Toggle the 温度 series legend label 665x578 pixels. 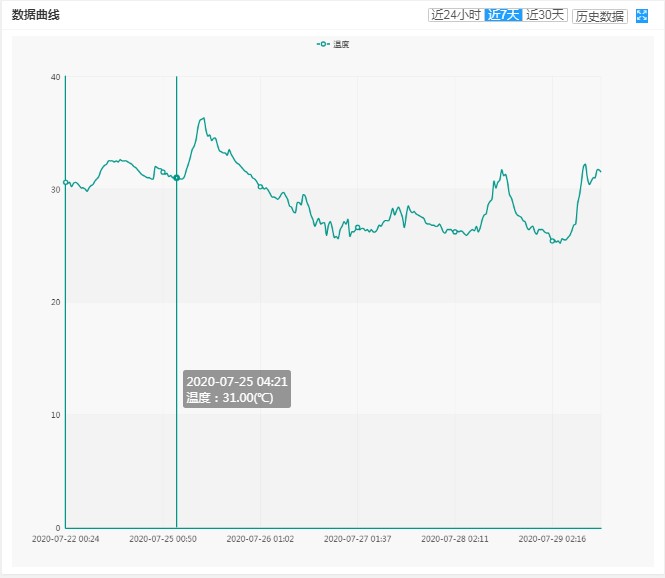pyautogui.click(x=341, y=44)
